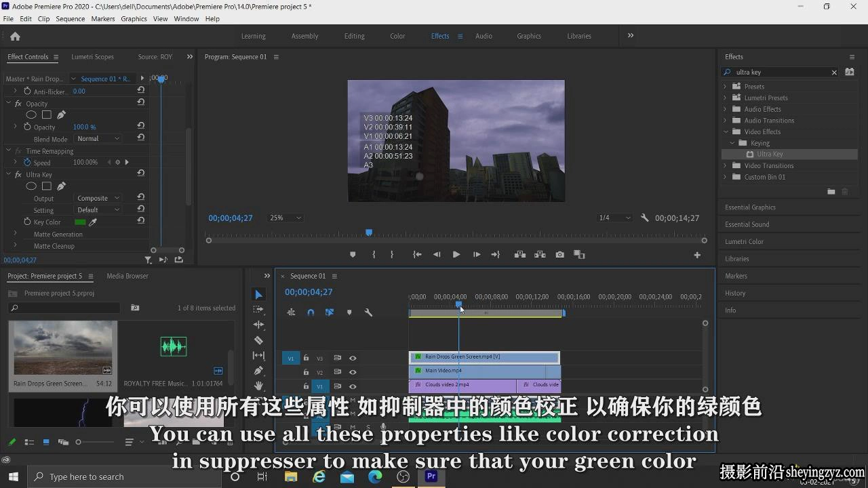Open Lumetri Scopes tab

pyautogui.click(x=92, y=57)
